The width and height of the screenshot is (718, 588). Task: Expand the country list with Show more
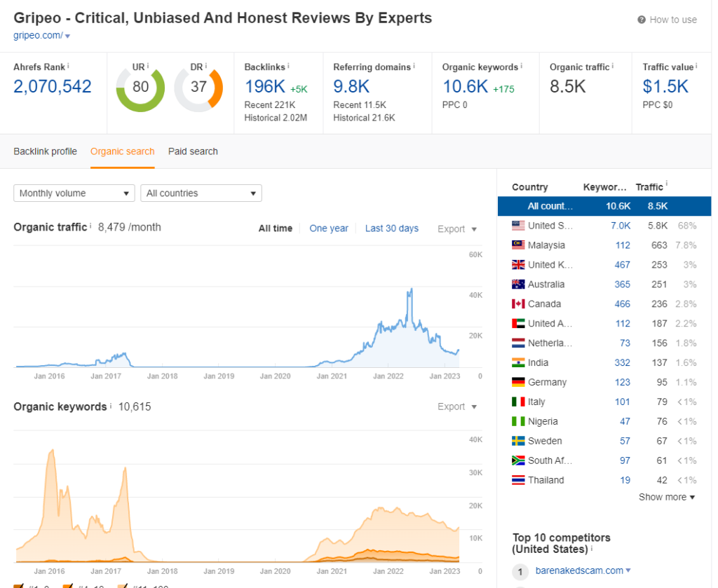pyautogui.click(x=666, y=497)
